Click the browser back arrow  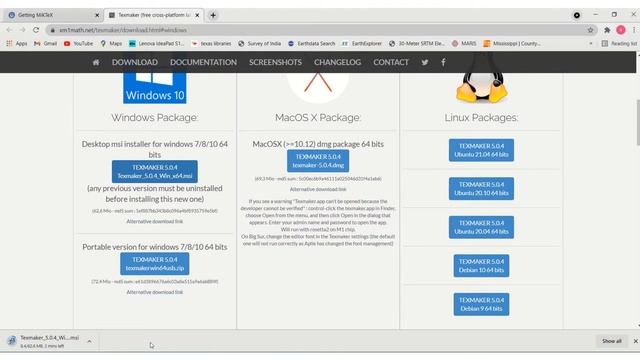tap(9, 30)
